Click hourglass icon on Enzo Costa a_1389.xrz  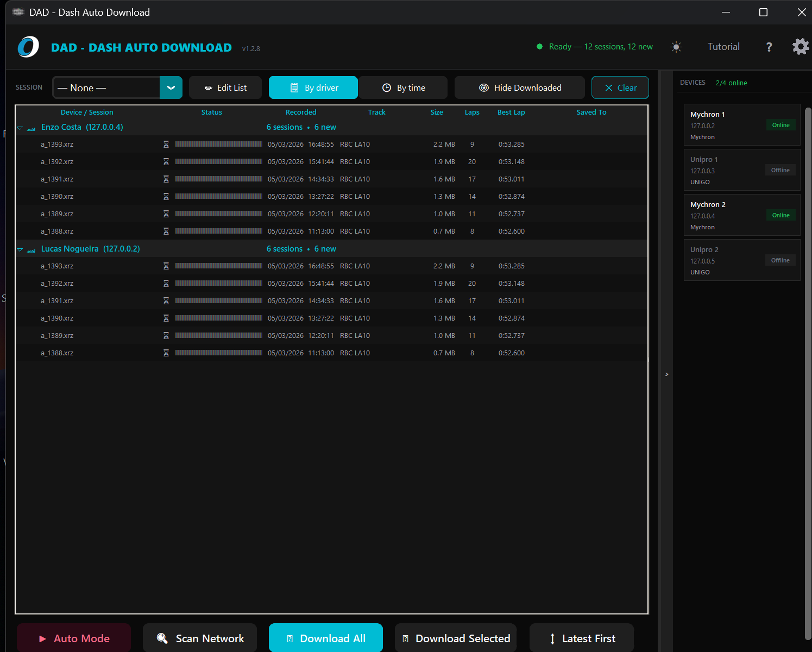click(x=166, y=214)
